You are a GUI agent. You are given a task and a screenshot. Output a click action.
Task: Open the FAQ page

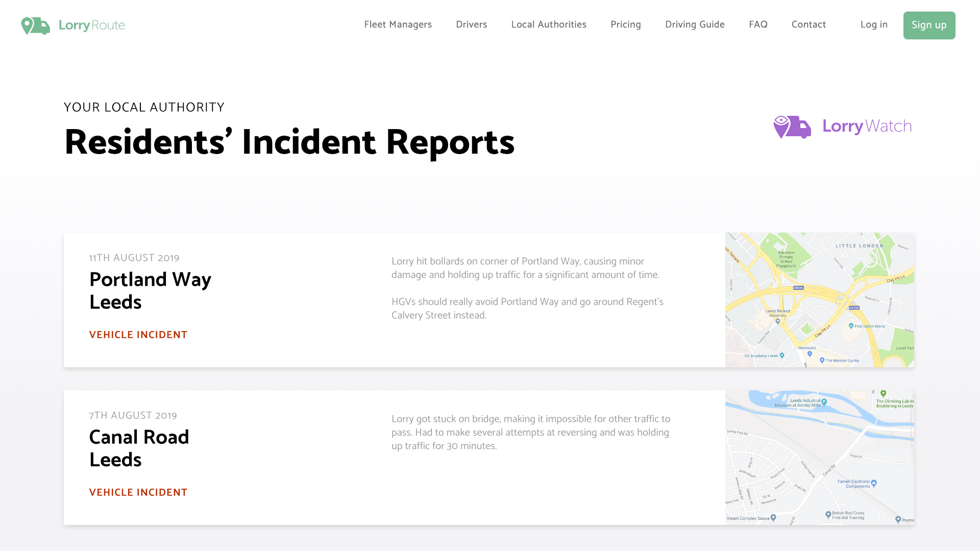(x=758, y=24)
